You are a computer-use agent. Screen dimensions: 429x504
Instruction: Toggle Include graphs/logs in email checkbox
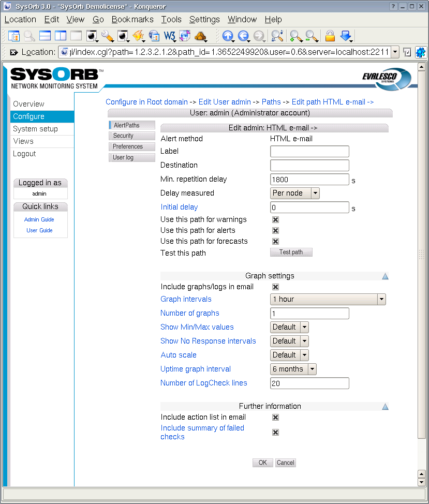pos(275,287)
